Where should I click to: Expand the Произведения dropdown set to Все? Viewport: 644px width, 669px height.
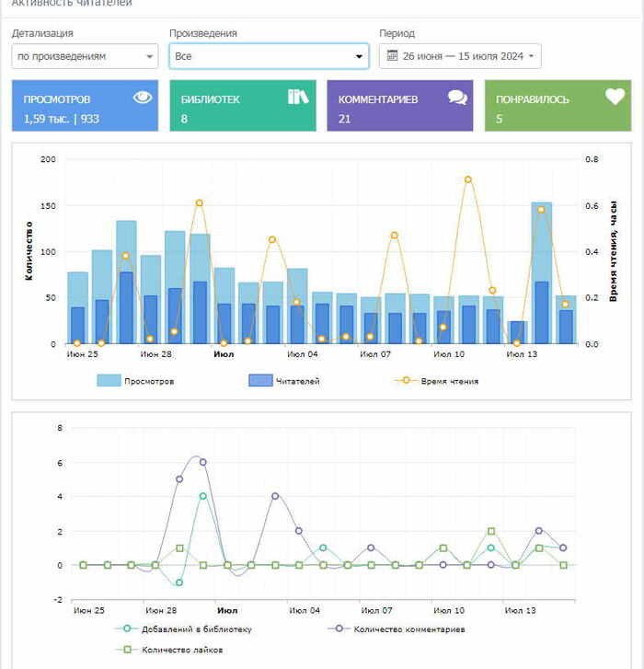(270, 56)
